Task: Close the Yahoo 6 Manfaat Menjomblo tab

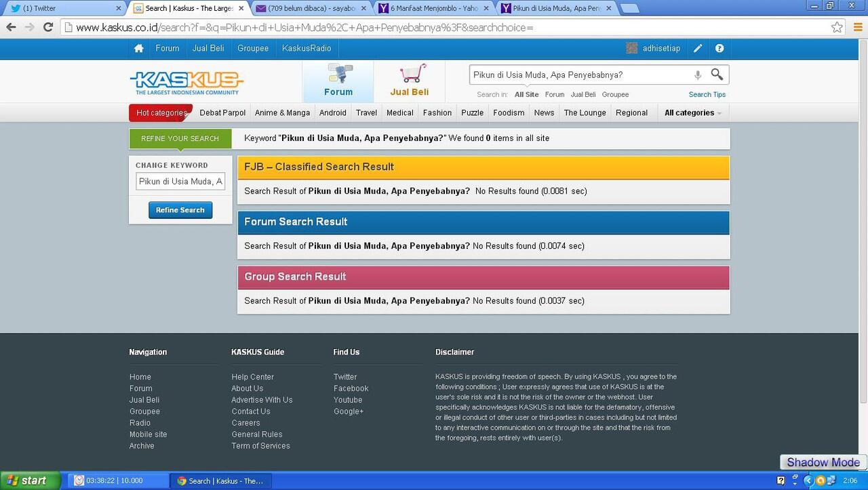Action: point(486,8)
